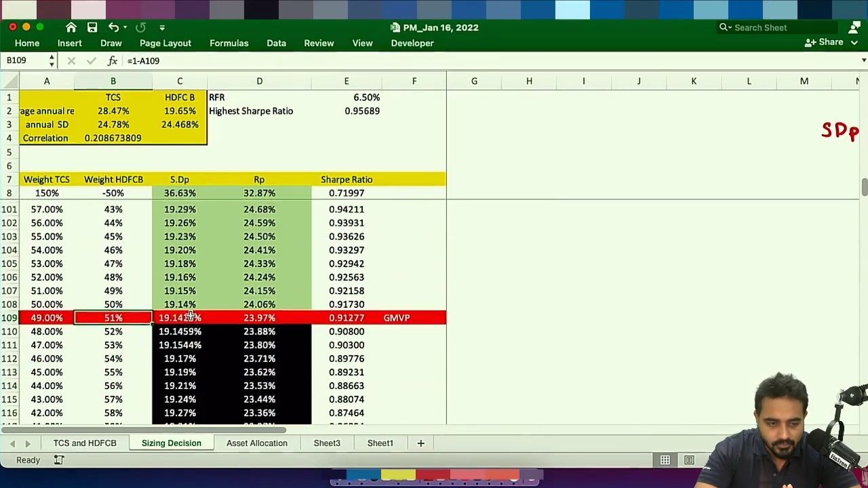Click the horizontal scrollbar thumb
This screenshot has height=488, width=868.
(144, 429)
